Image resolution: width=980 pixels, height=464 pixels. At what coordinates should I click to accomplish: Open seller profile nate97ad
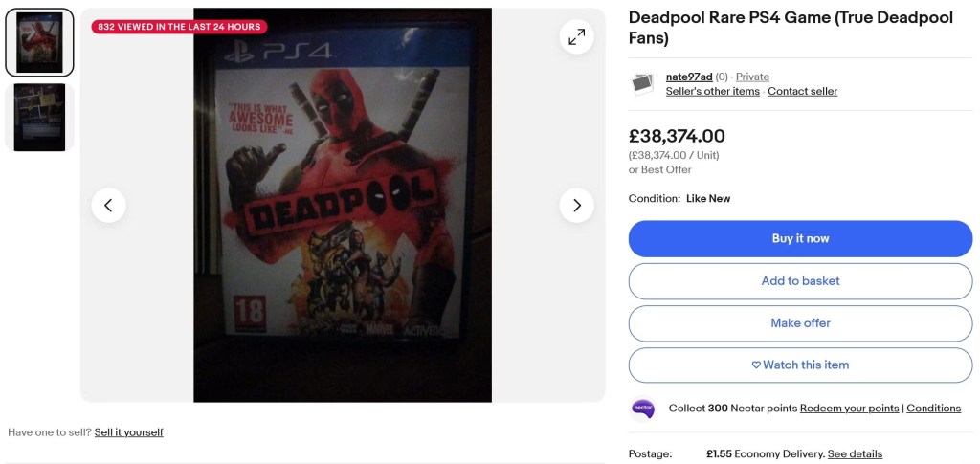(689, 77)
